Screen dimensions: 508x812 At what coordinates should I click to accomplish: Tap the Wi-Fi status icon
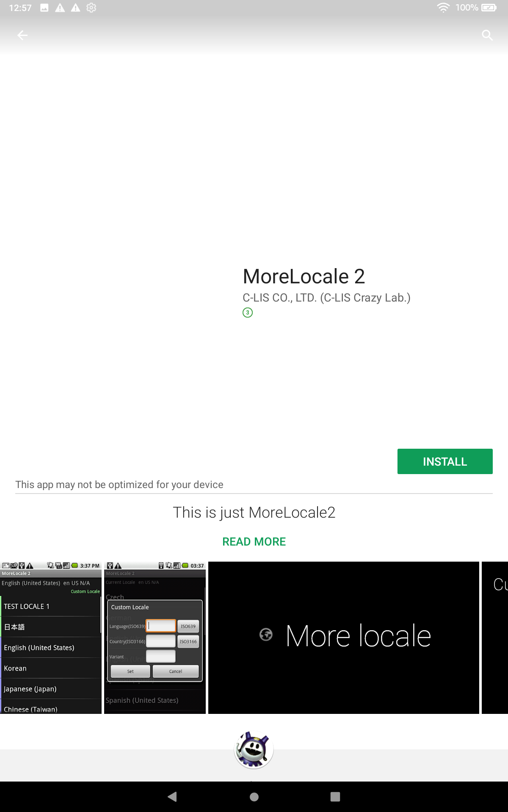pos(443,8)
